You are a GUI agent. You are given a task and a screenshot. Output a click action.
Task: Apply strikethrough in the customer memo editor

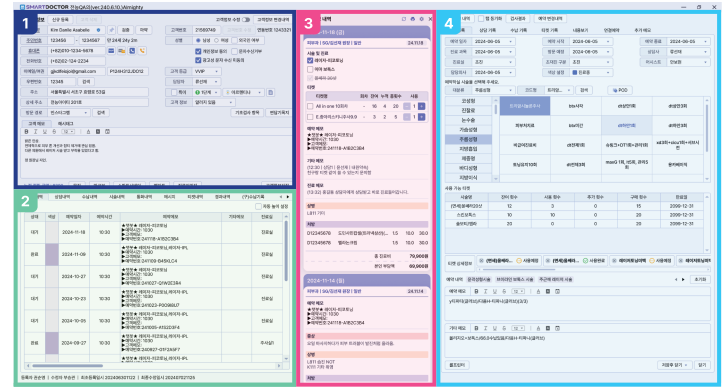point(54,132)
